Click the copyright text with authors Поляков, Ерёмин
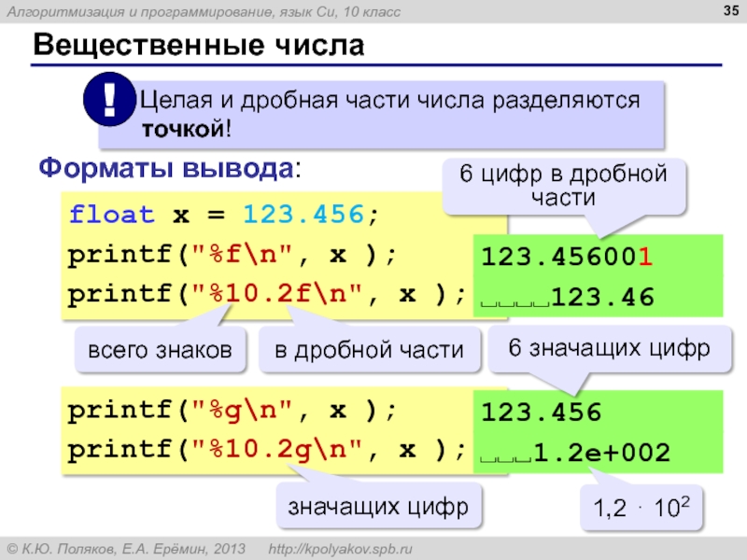This screenshot has width=747, height=560. [x=126, y=547]
